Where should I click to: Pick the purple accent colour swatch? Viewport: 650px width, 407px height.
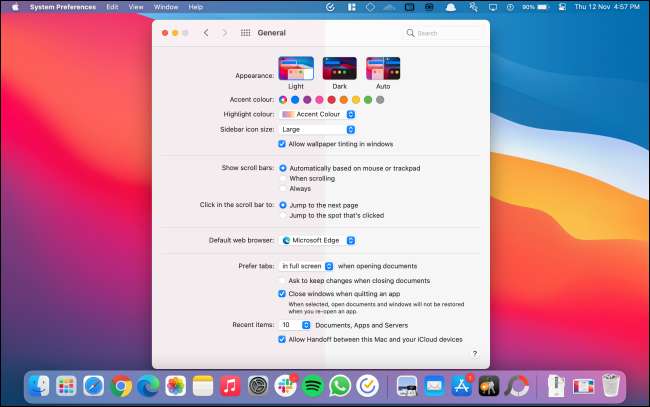point(307,100)
